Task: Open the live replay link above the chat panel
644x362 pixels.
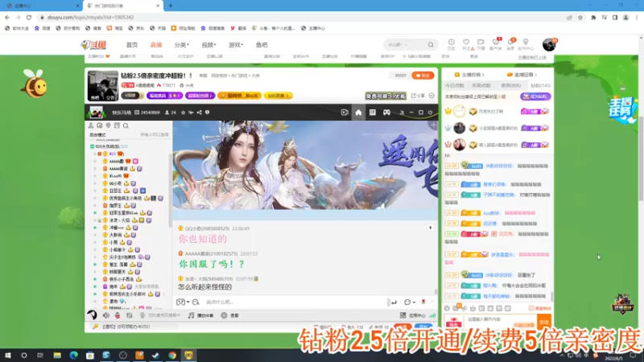Action: [522, 75]
